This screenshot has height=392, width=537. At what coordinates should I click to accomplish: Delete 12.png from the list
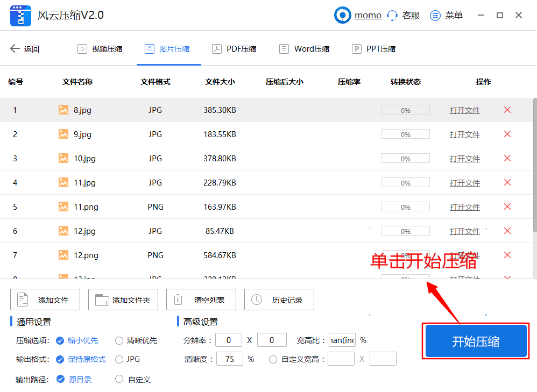click(x=506, y=255)
